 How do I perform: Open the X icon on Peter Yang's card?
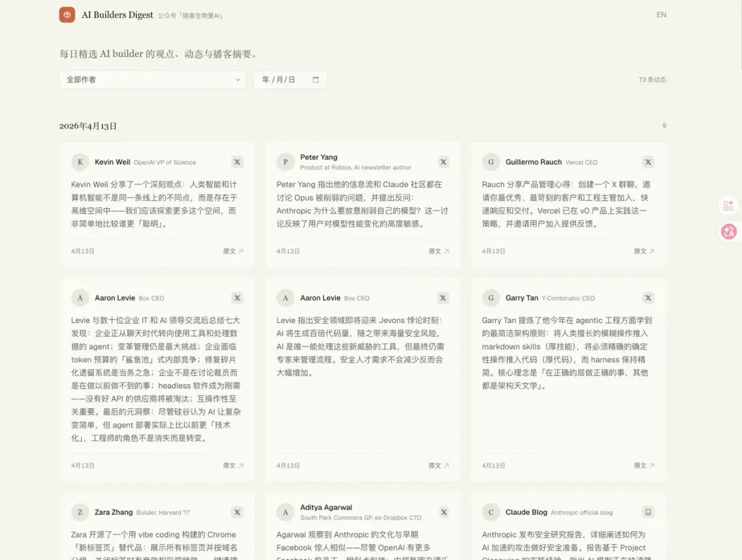click(x=443, y=162)
